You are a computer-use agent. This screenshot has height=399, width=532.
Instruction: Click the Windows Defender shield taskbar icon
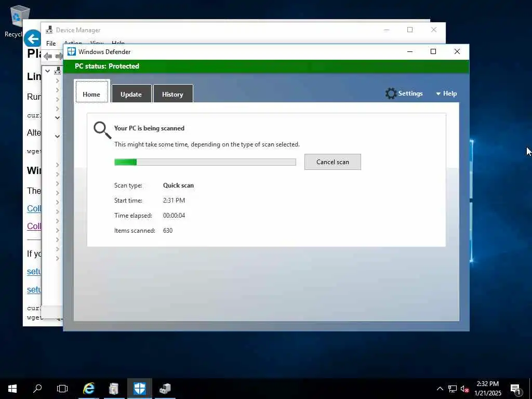coord(139,389)
